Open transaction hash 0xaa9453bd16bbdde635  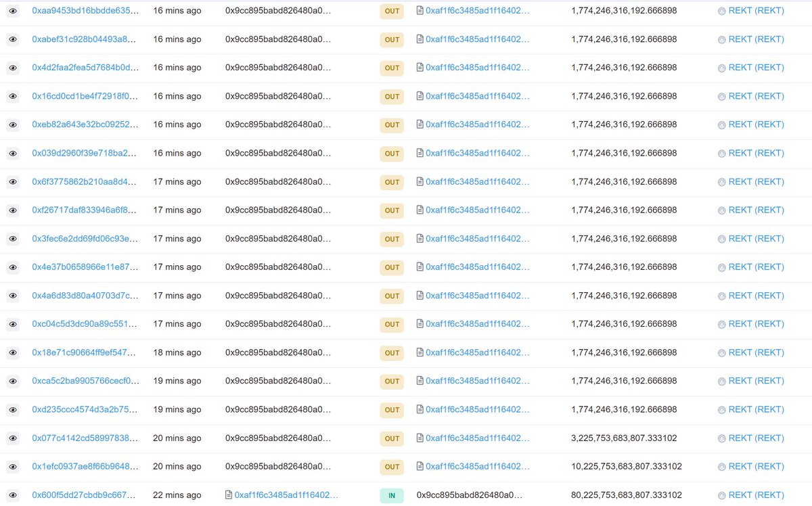click(x=85, y=11)
